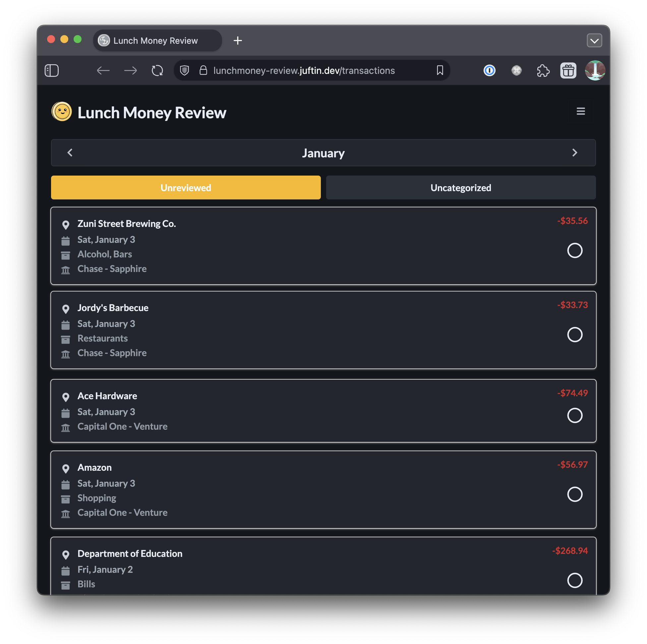Click the address bar URL
Image resolution: width=647 pixels, height=644 pixels.
(x=304, y=71)
